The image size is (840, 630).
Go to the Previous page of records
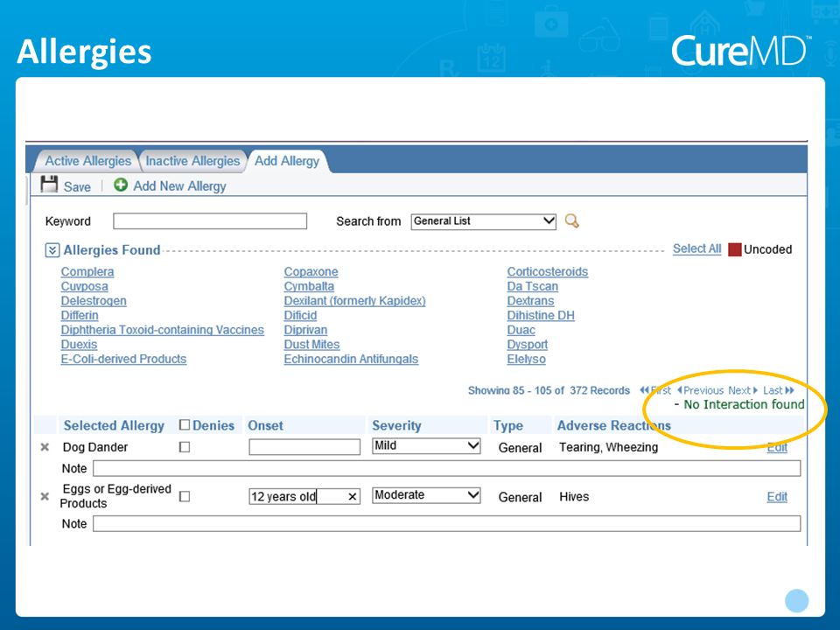[x=700, y=390]
